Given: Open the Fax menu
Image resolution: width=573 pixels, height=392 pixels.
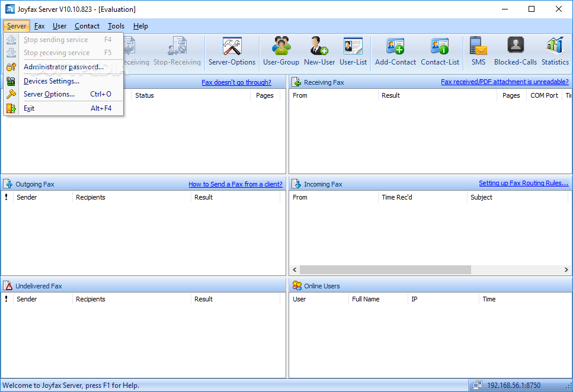Looking at the screenshot, I should pyautogui.click(x=40, y=26).
